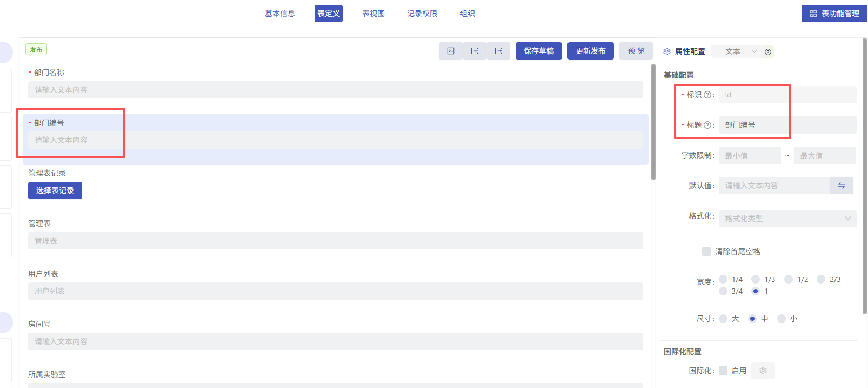Click question mark icon beside 标题 label
The width and height of the screenshot is (868, 388).
point(707,125)
